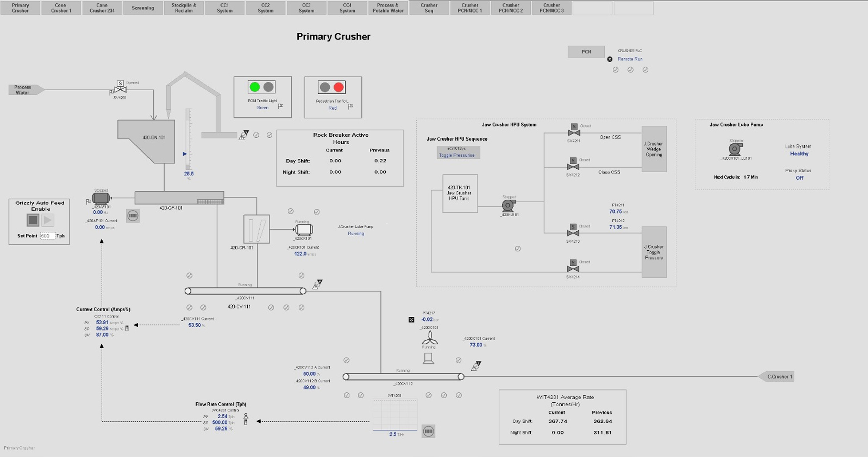Click the 420CR101 jaw crusher motor icon
868x457 pixels.
click(304, 229)
